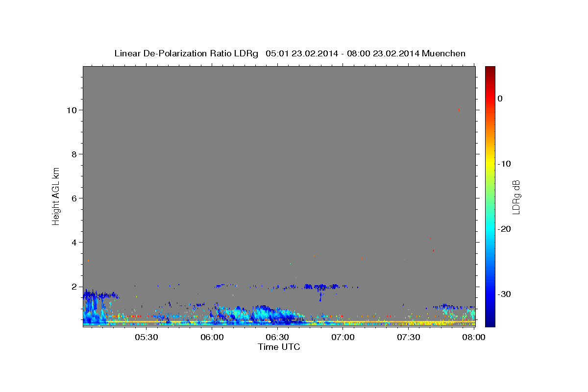
Task: Click the 'Height AGL km' axis label
Action: click(x=56, y=196)
